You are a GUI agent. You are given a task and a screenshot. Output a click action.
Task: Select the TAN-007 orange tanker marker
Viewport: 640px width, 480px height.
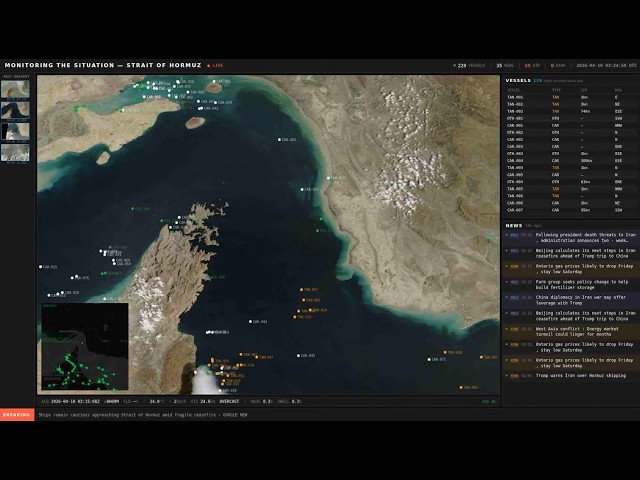pyautogui.click(x=302, y=290)
